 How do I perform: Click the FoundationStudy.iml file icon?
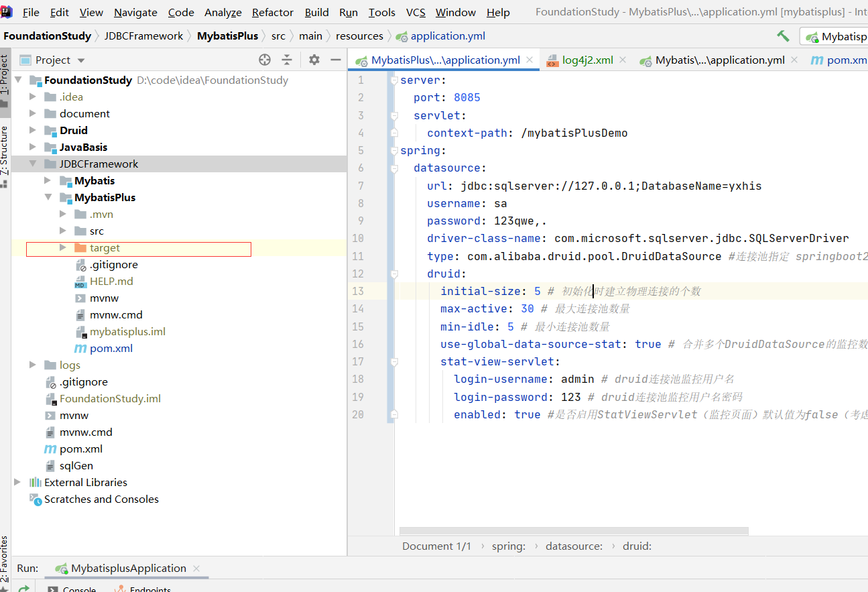[50, 398]
